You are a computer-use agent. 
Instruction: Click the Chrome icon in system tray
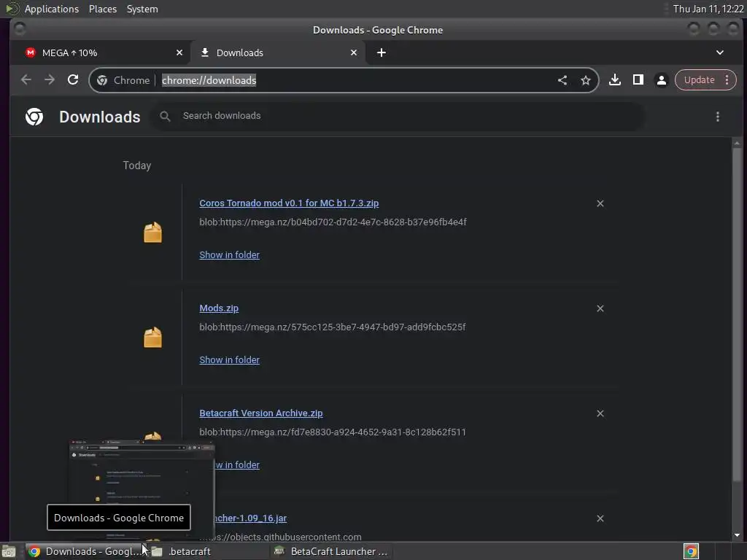tap(691, 551)
